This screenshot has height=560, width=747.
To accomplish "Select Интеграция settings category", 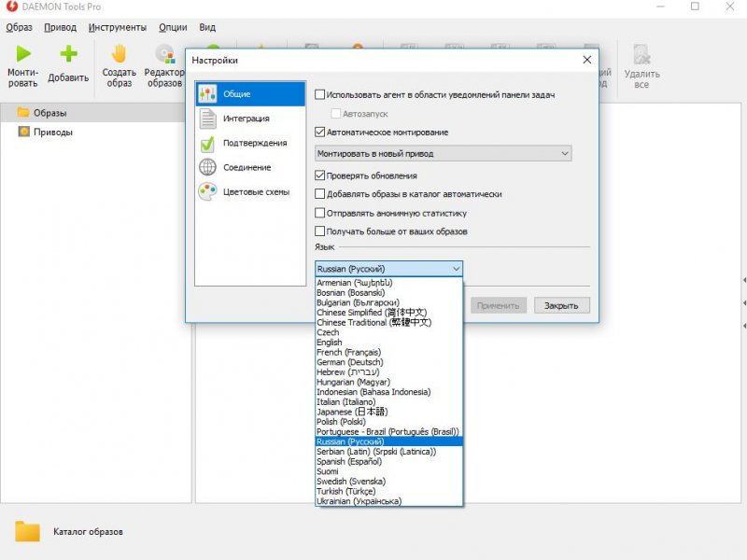I will pyautogui.click(x=250, y=119).
